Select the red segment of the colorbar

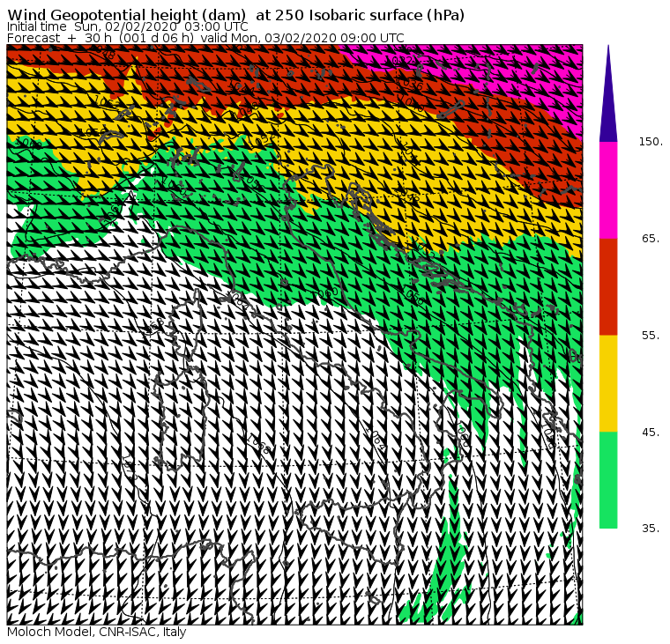tap(608, 286)
